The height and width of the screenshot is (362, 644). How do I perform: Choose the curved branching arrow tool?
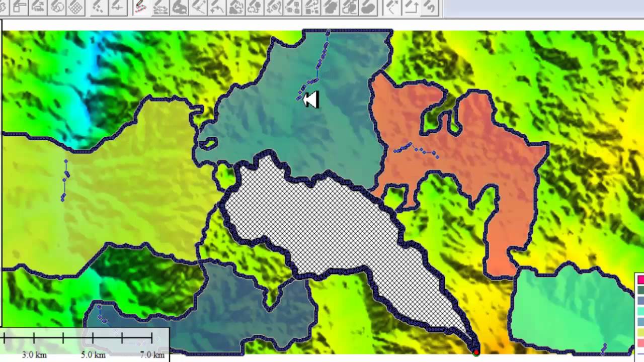pos(217,7)
